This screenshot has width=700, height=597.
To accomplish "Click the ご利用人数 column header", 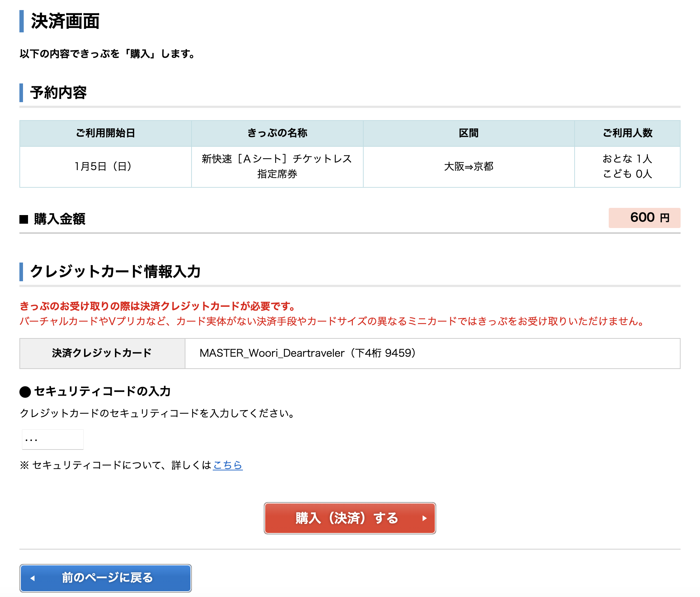I will pos(627,133).
